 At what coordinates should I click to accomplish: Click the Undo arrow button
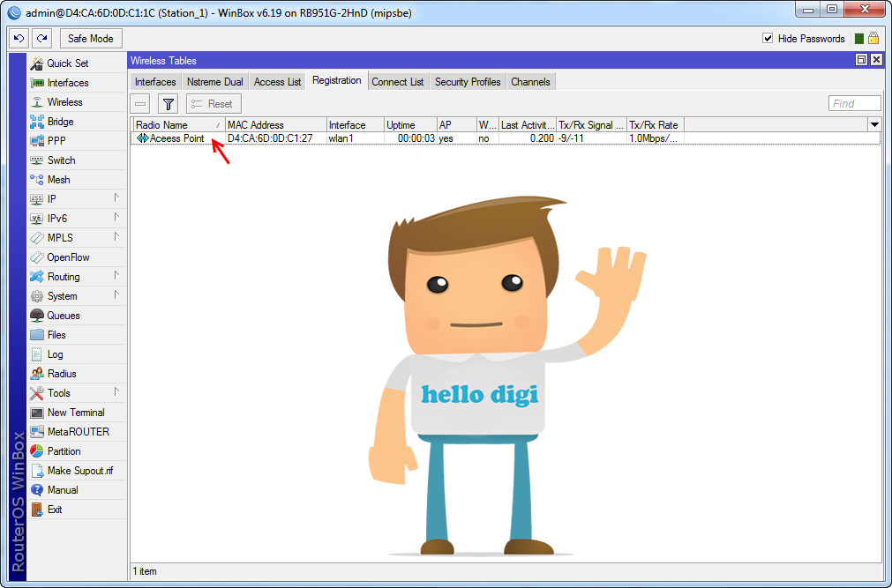click(x=19, y=39)
